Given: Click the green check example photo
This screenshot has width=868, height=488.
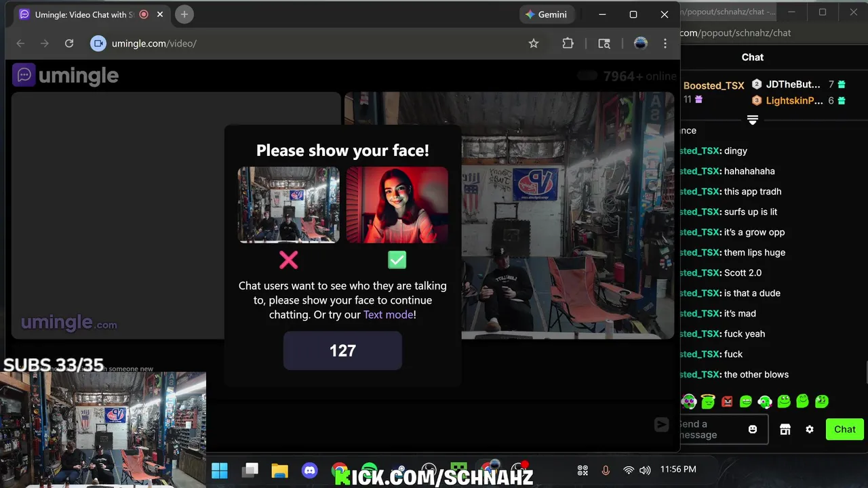Looking at the screenshot, I should click(397, 205).
